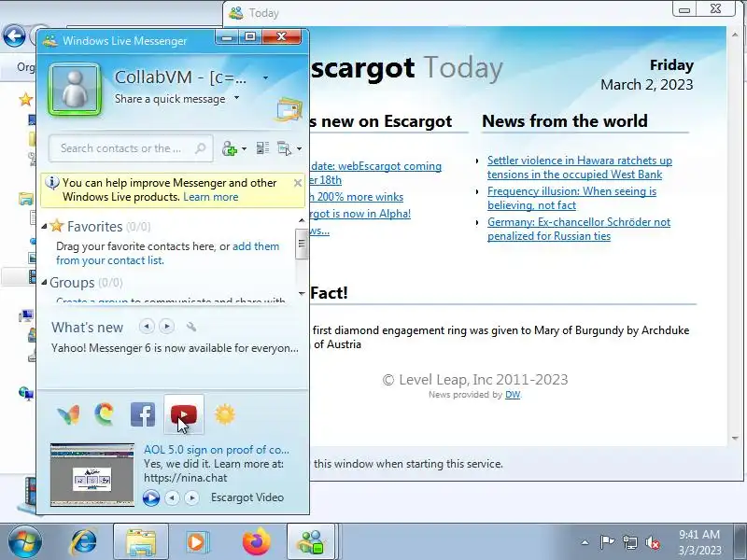Screen dimensions: 747x560
Task: Click the Windows Live Messenger taskbar button
Action: 311,542
